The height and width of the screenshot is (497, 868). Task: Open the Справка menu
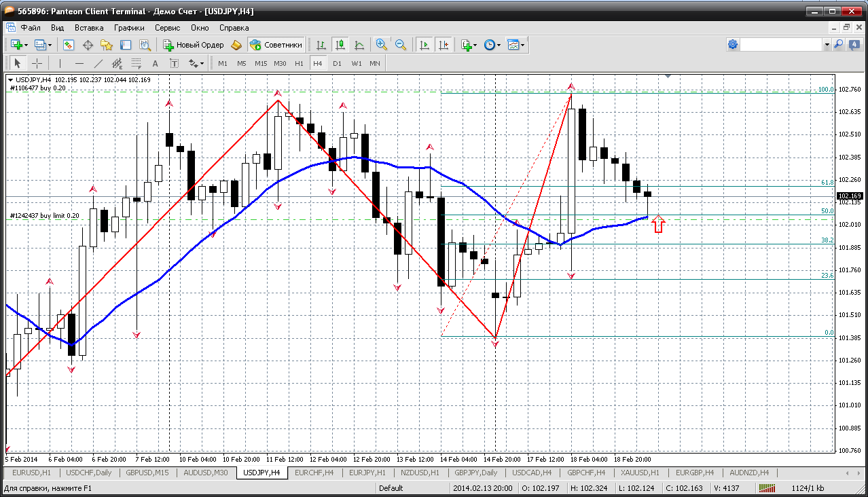234,28
